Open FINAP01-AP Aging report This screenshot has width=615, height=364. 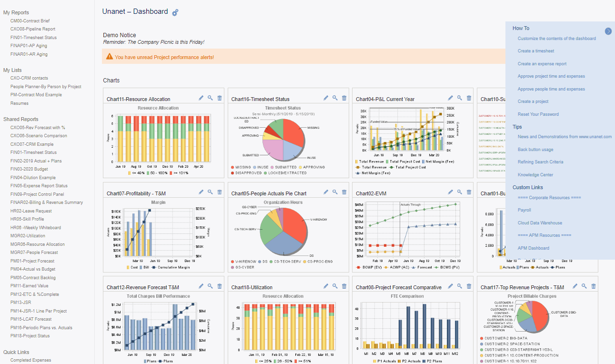point(29,46)
